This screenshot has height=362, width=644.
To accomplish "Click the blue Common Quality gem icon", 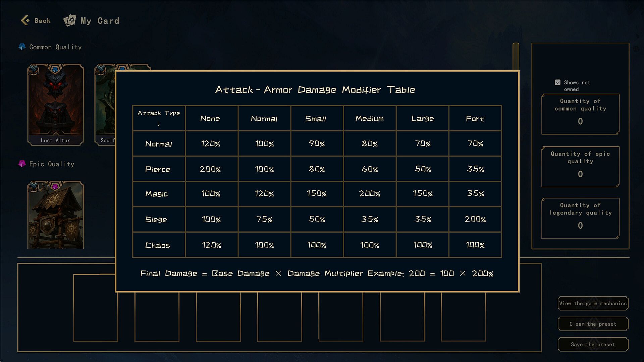I will 22,47.
